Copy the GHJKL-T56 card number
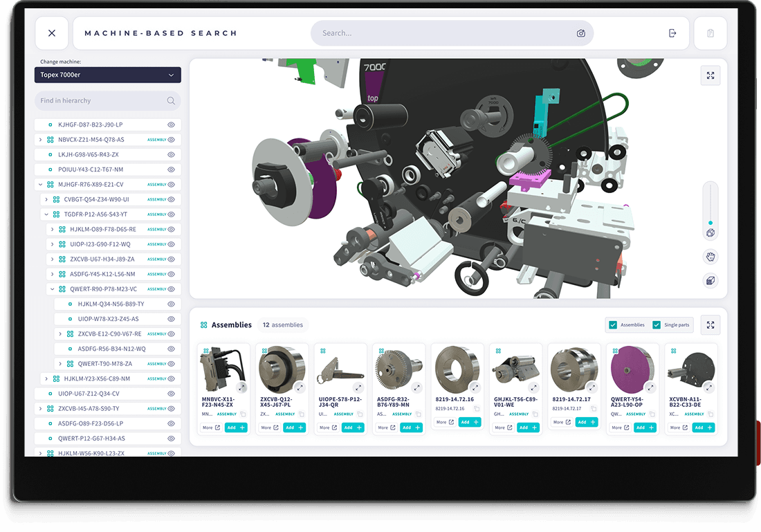This screenshot has height=532, width=761. [535, 414]
